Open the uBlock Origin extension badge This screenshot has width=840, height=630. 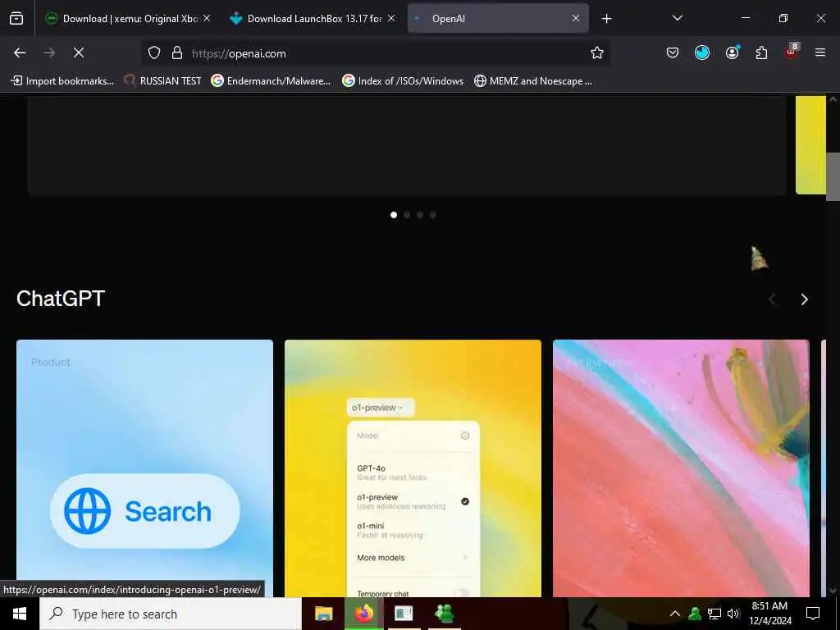tap(792, 52)
